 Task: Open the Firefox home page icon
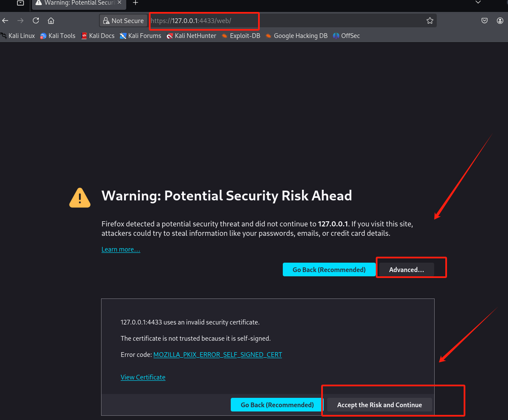coord(51,21)
